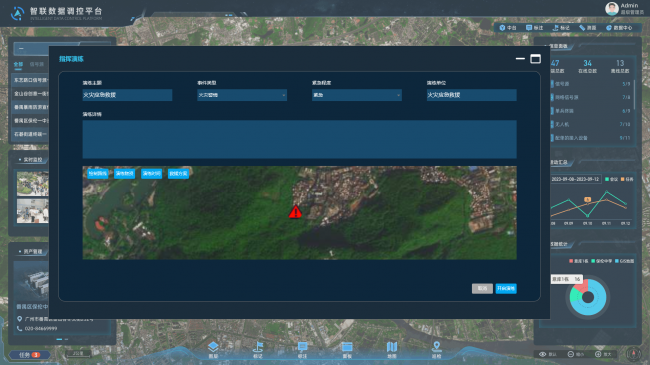The height and width of the screenshot is (365, 650).
Task: Click the 标注 annotation speech-bubble icon in top toolbar
Action: pos(529,28)
